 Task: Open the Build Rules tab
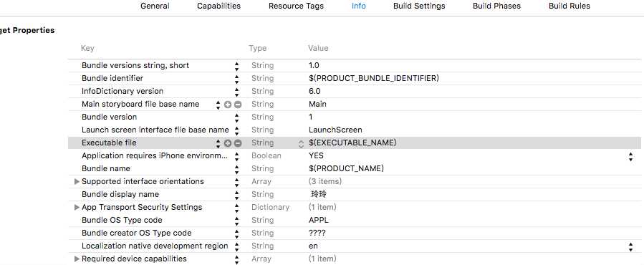[x=569, y=6]
